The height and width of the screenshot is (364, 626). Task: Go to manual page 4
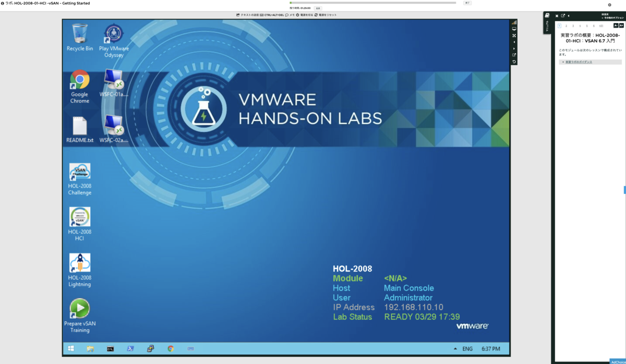580,26
